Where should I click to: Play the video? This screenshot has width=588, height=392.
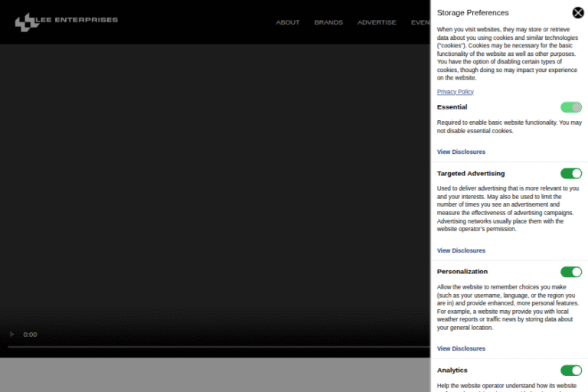coord(11,335)
